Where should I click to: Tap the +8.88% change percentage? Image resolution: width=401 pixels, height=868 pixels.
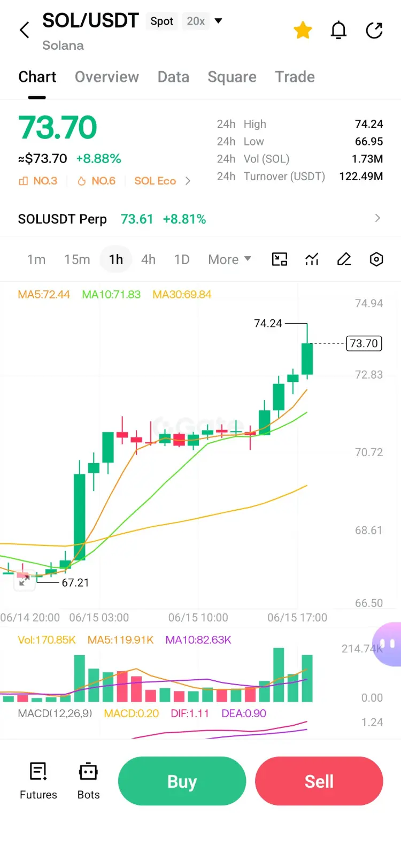[x=99, y=159]
